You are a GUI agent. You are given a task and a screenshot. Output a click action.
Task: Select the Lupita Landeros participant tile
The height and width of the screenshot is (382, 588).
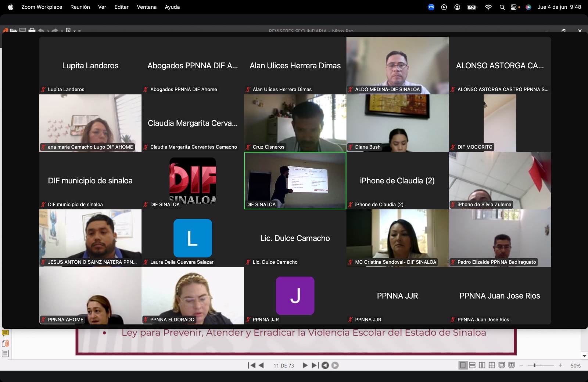coord(90,65)
